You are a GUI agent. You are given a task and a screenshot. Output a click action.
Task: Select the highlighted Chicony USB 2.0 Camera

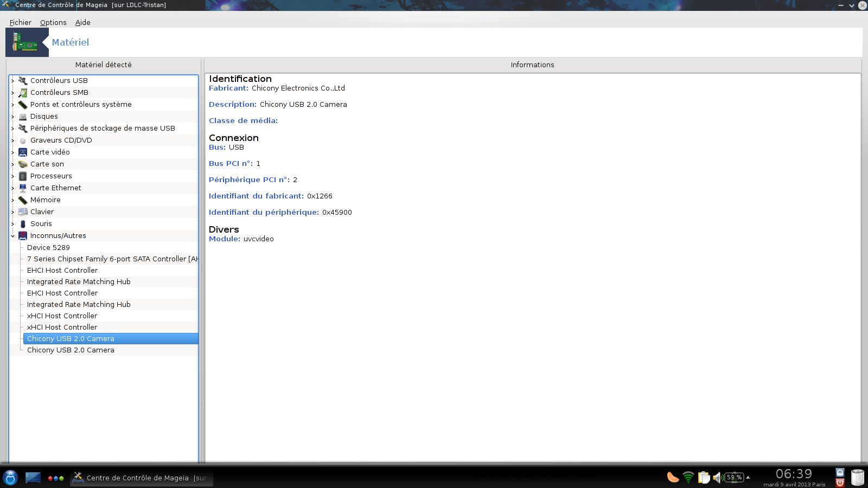(111, 339)
